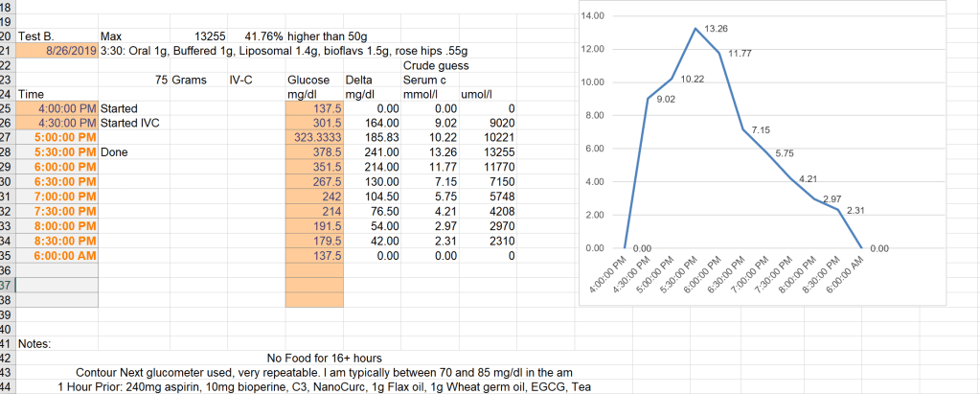Click the 'Notes:' cell
The height and width of the screenshot is (394, 980).
tap(34, 342)
